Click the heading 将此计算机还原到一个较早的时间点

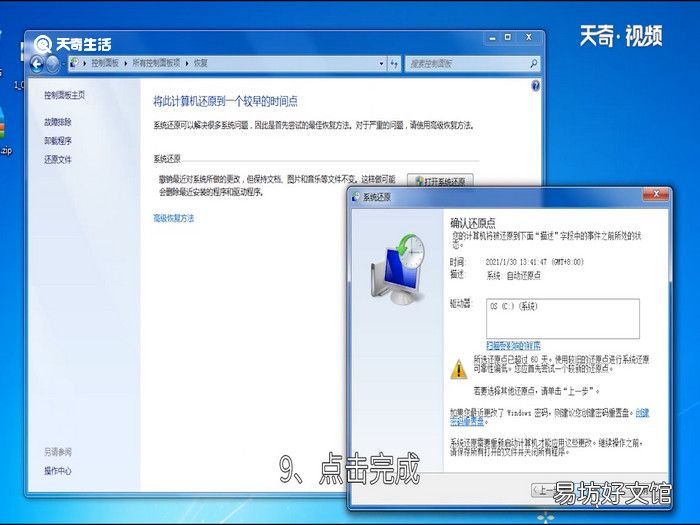pyautogui.click(x=225, y=101)
